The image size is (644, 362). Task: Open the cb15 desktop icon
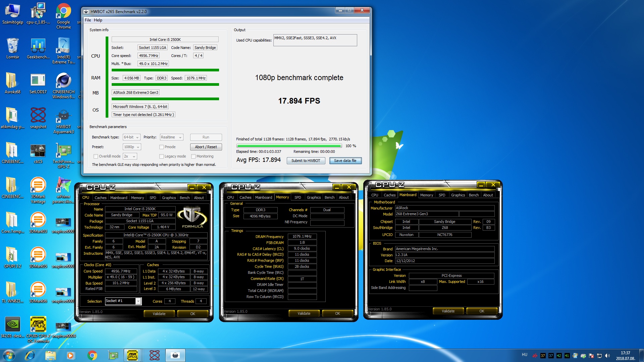[38, 153]
